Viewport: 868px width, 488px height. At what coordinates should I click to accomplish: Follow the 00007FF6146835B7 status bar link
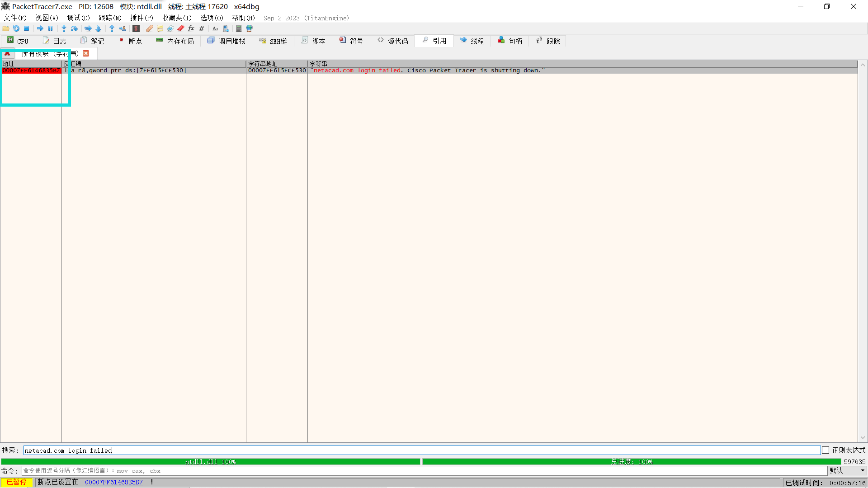(113, 482)
